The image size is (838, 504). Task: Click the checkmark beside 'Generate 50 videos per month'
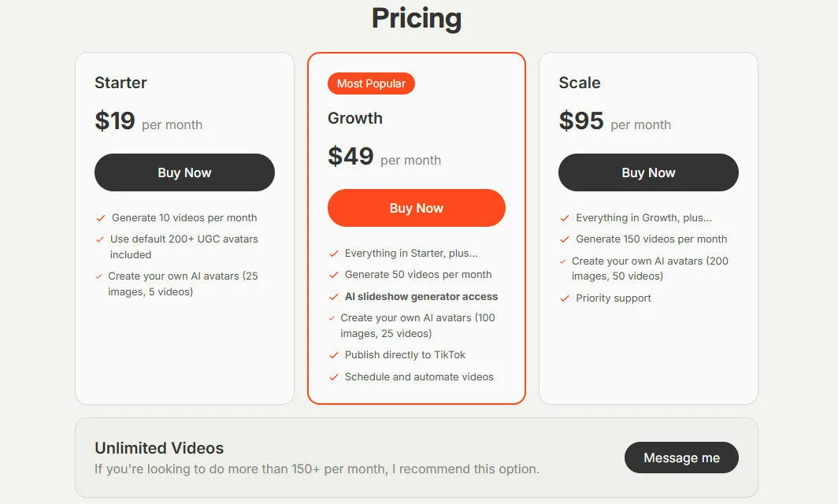coord(333,274)
